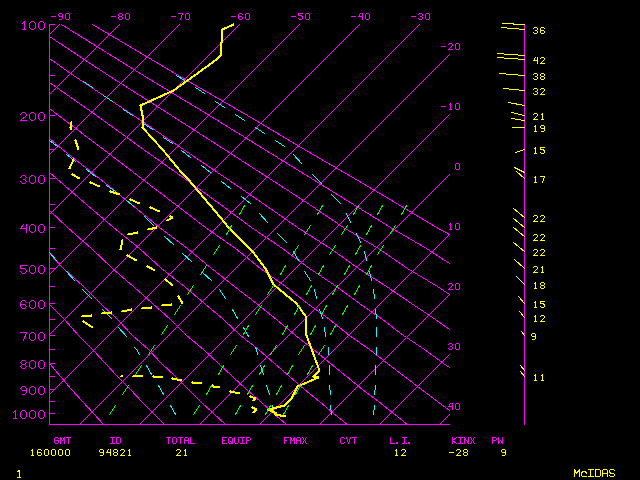Click the 40 temperature label on right
640x480 pixels.
454,407
